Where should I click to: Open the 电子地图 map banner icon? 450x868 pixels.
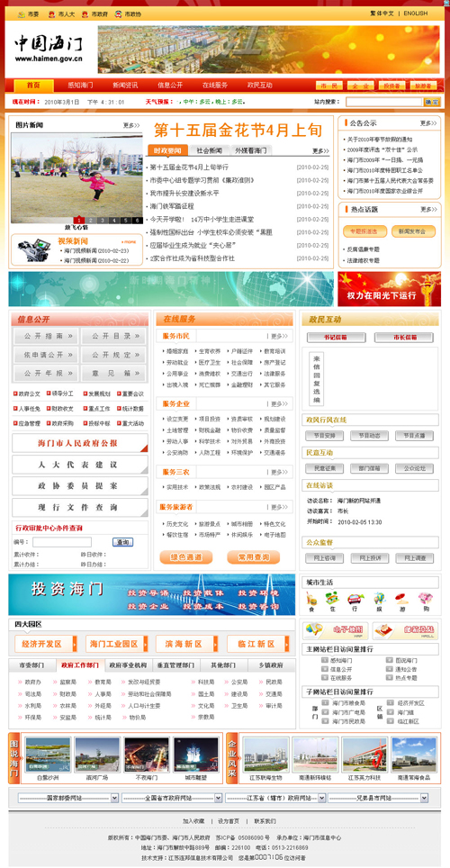(x=336, y=630)
